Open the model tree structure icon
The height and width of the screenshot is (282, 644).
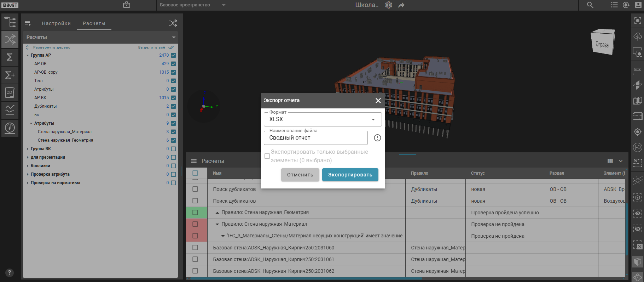tap(10, 22)
